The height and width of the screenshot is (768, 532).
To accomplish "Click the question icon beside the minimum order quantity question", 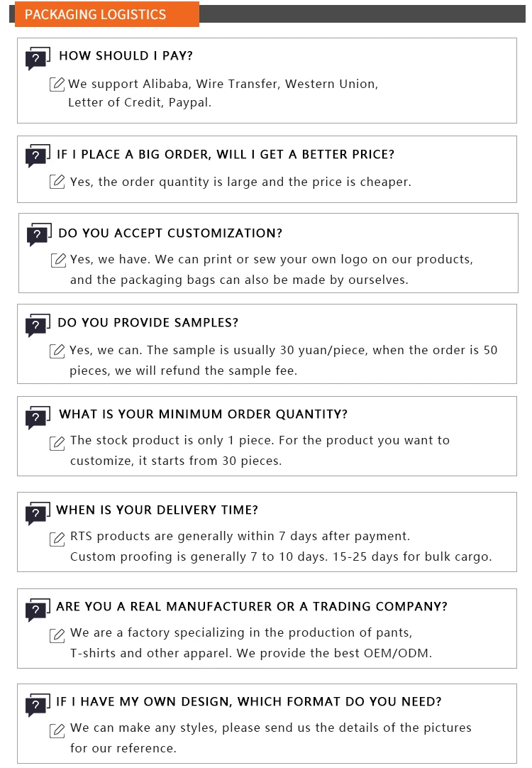I will (x=38, y=417).
